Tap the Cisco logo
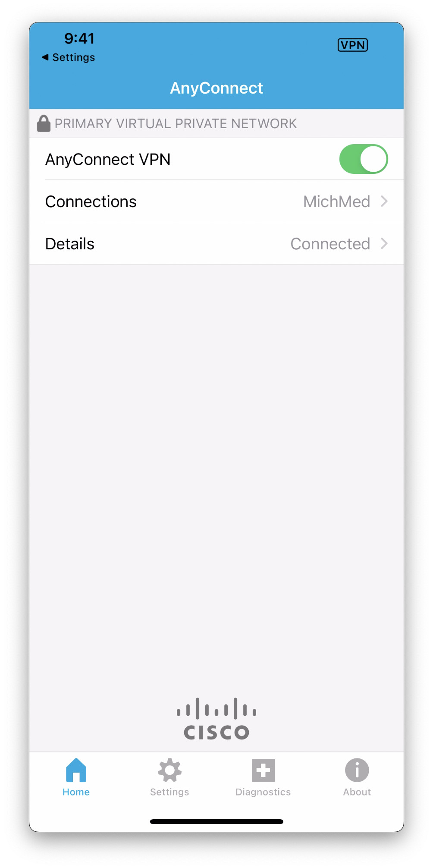 pos(216,718)
